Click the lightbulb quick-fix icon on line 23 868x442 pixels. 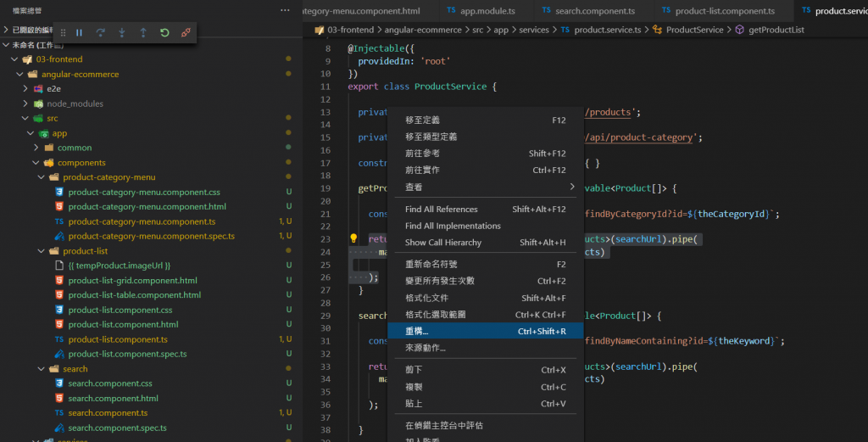354,239
